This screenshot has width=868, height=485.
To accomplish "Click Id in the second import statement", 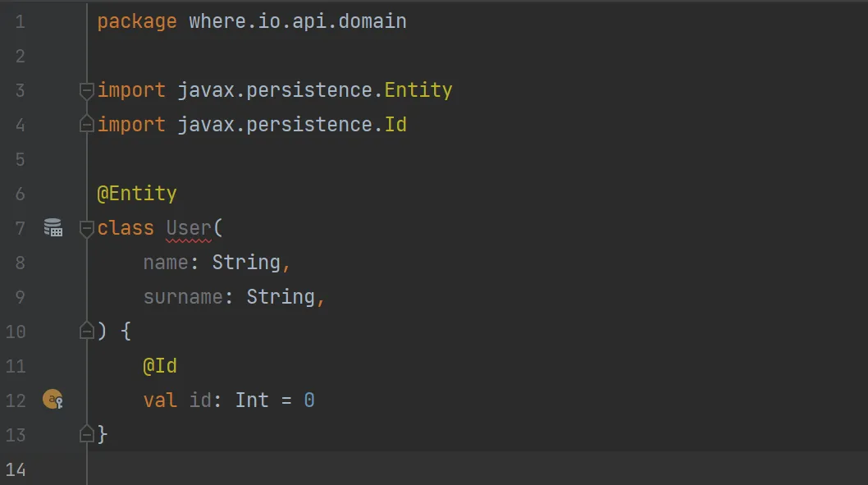I will [x=395, y=125].
